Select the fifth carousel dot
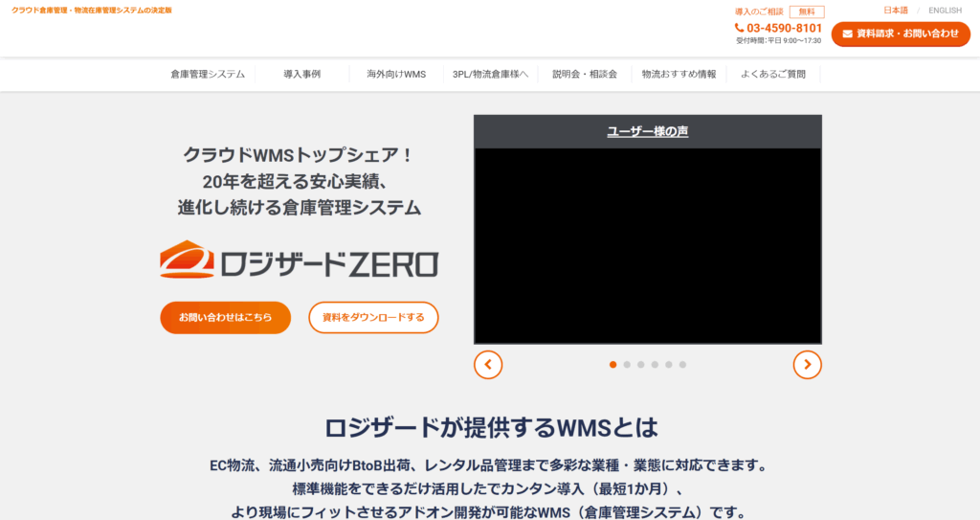 (669, 365)
